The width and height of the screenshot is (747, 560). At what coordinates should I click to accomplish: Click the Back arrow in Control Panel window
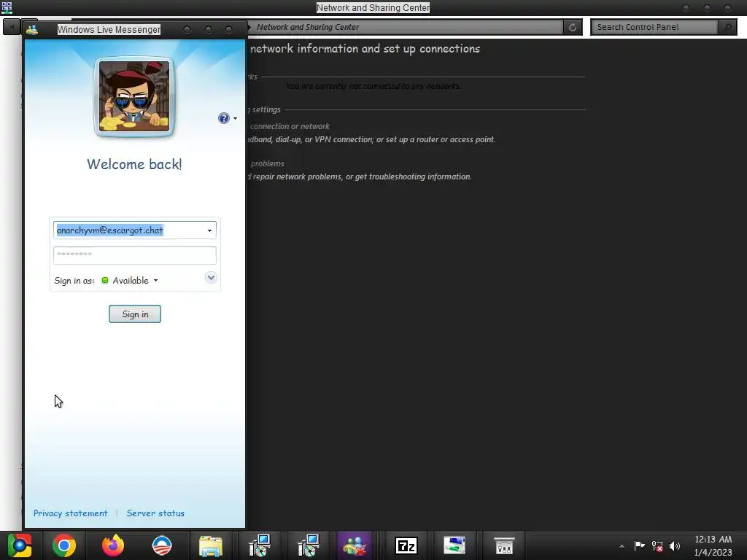[x=12, y=27]
